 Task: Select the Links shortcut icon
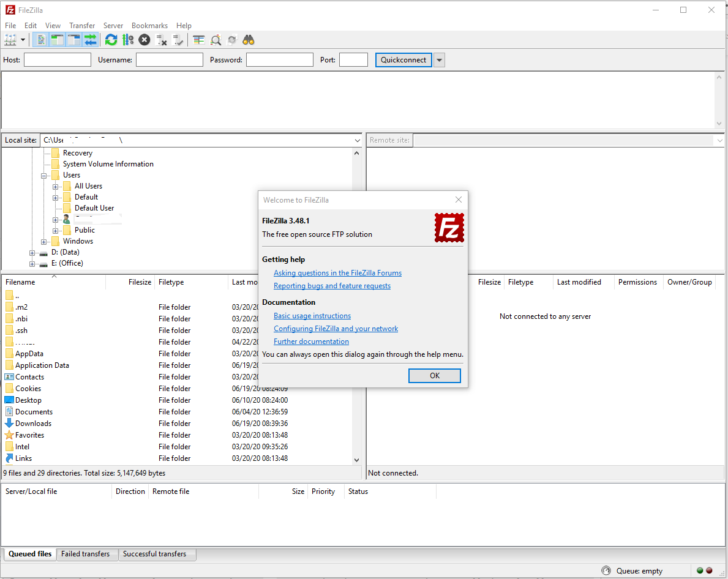point(9,458)
